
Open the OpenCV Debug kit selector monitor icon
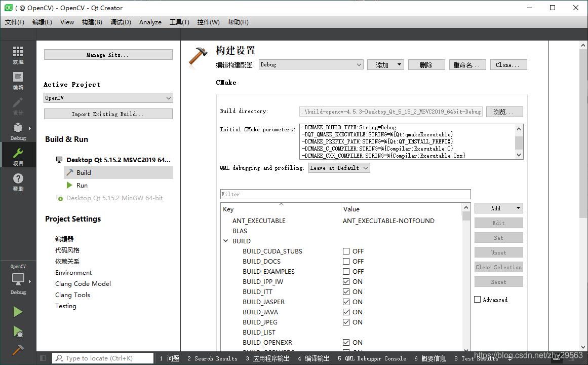(18, 279)
